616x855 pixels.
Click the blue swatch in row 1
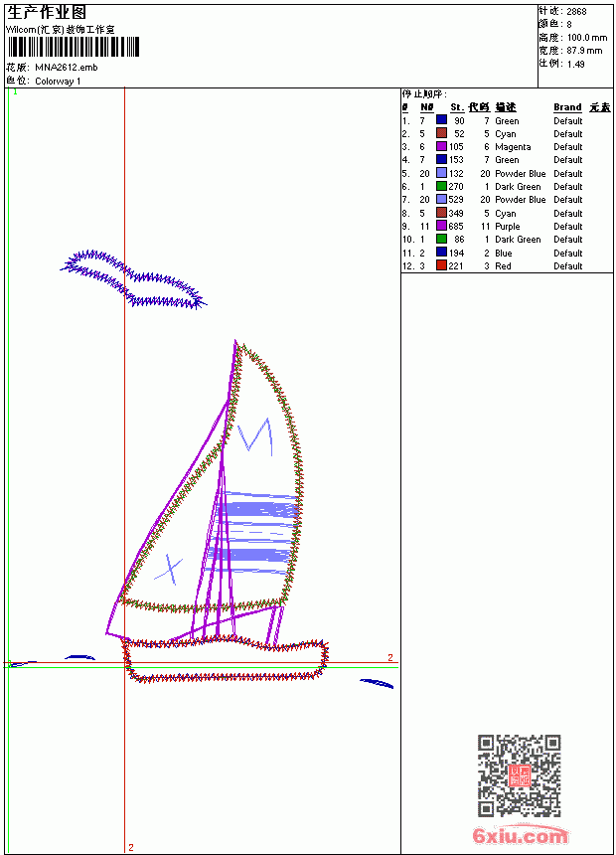tap(441, 120)
